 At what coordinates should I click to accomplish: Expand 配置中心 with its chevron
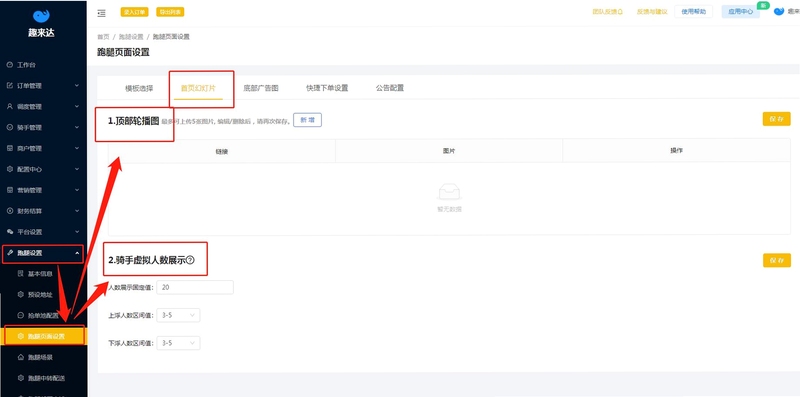[77, 169]
